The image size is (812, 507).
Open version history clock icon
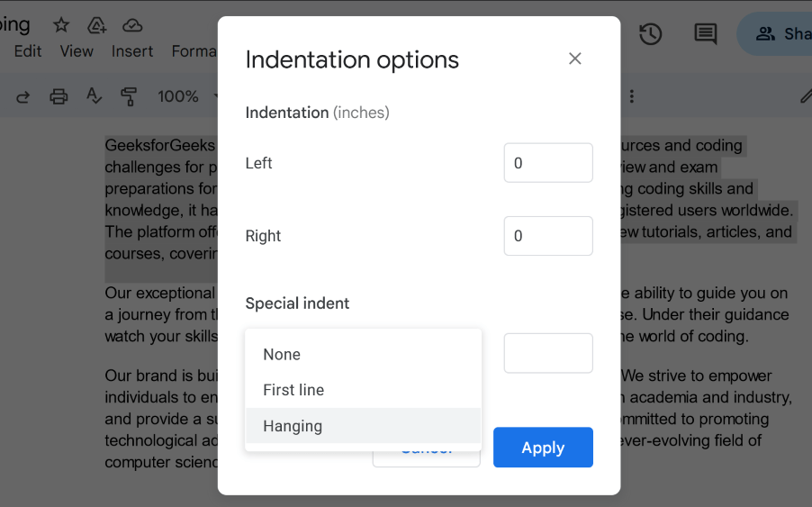tap(651, 34)
